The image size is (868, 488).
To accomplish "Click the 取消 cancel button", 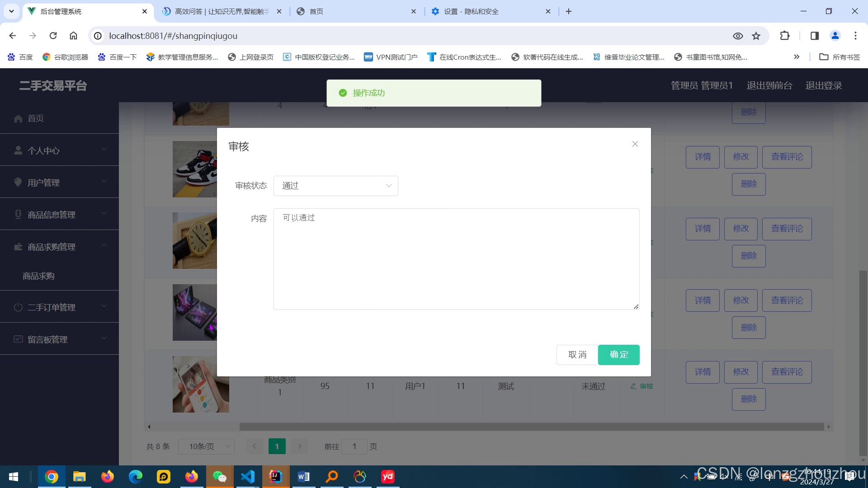I will point(577,355).
